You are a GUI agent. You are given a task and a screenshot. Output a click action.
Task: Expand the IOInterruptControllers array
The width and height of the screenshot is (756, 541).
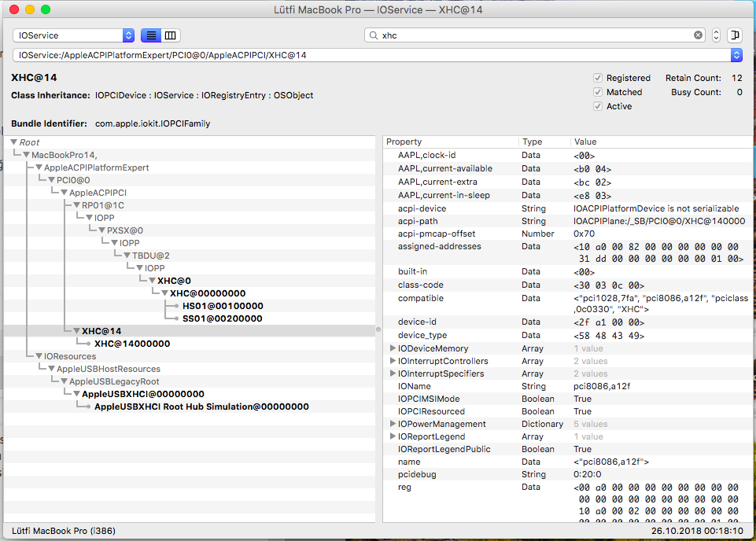point(393,361)
